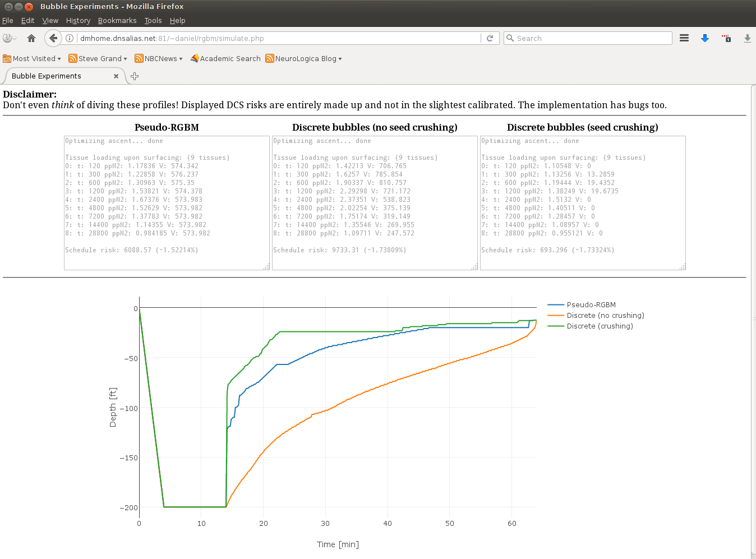Click the seed crushing textarea resize grip

click(x=683, y=267)
